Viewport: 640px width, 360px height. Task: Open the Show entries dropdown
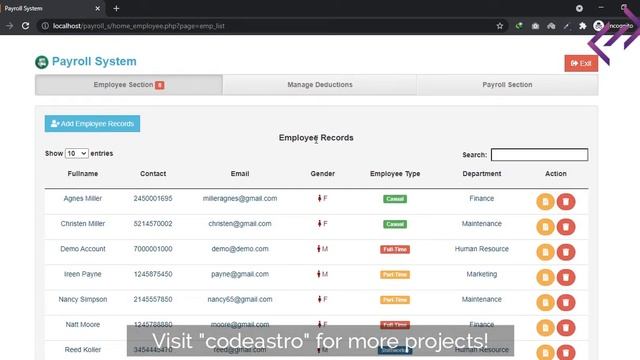click(x=76, y=153)
